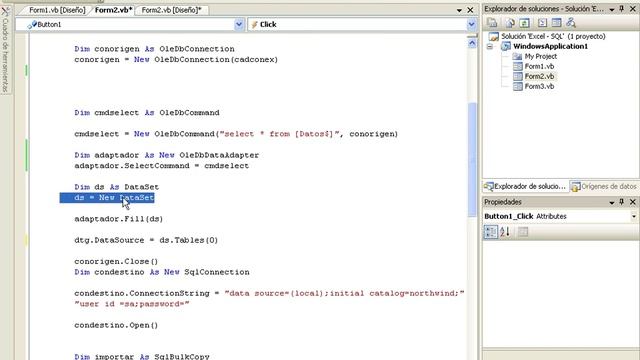Select Form1.vb in the solution tree
The width and height of the screenshot is (640, 360).
[x=539, y=66]
